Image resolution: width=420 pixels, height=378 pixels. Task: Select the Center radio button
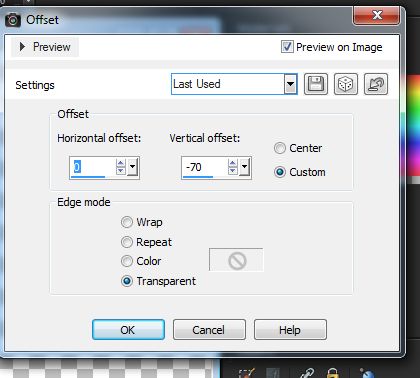[x=280, y=148]
